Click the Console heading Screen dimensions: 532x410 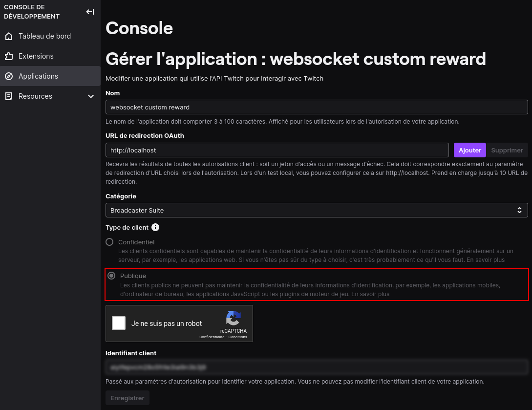[139, 28]
